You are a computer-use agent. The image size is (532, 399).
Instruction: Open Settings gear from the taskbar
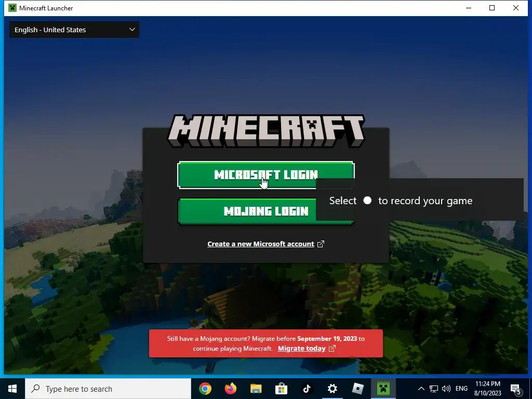click(x=332, y=389)
